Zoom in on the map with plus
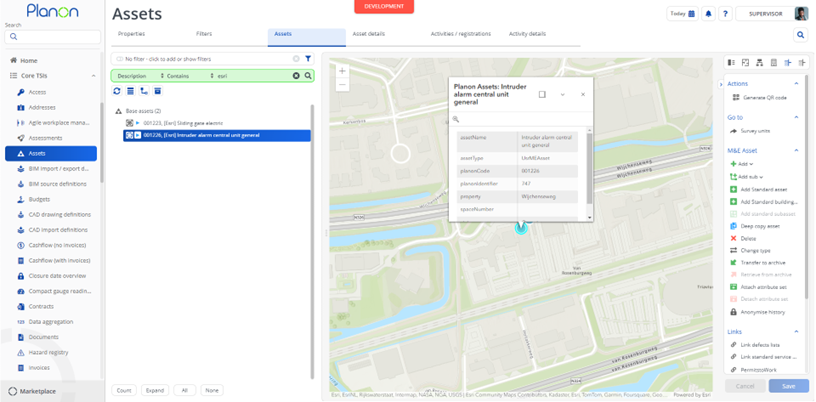 click(342, 71)
